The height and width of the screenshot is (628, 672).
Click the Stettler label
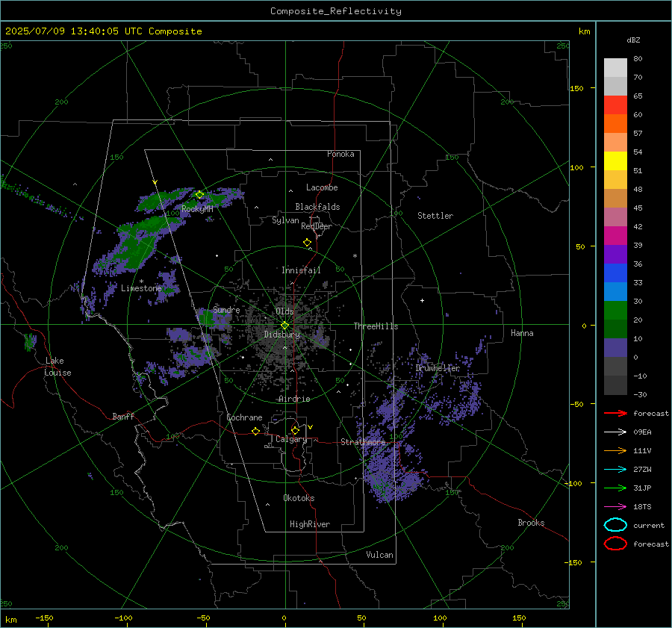[x=435, y=216]
